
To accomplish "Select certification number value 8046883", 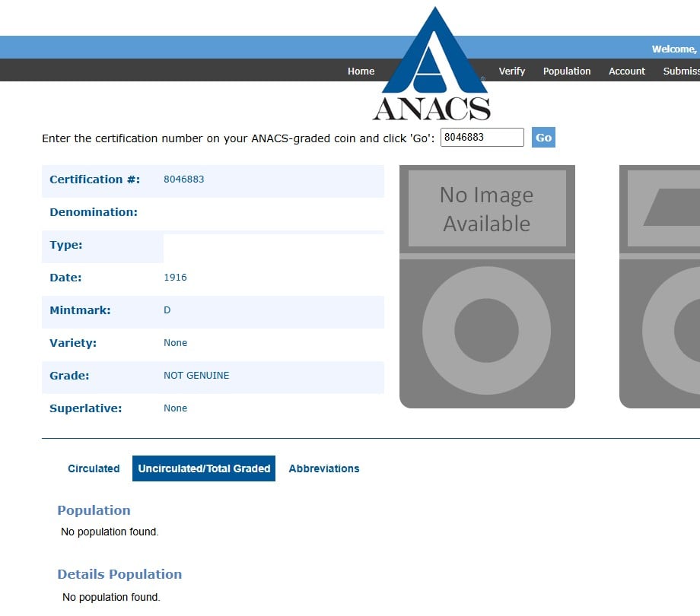I will (183, 179).
